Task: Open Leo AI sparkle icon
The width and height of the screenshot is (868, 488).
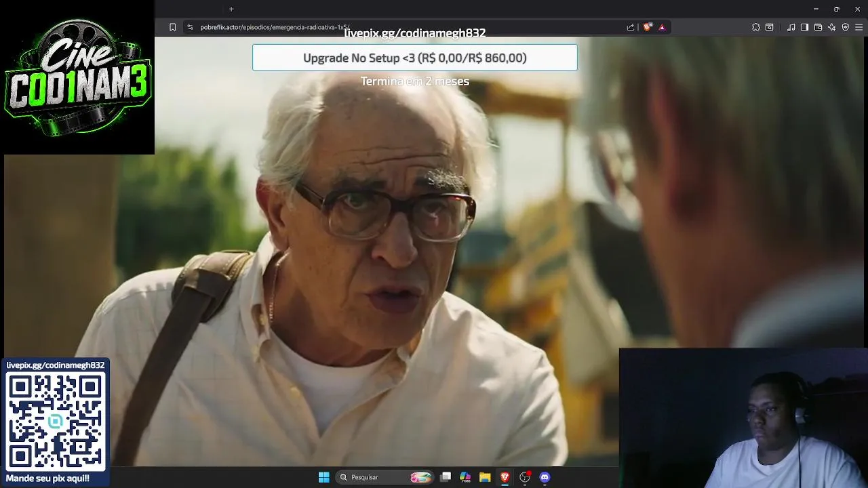Action: click(x=831, y=27)
